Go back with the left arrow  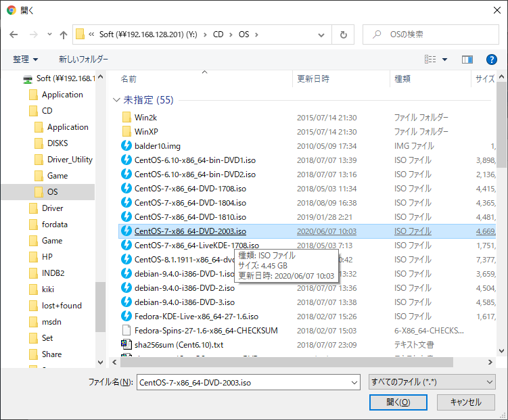14,34
